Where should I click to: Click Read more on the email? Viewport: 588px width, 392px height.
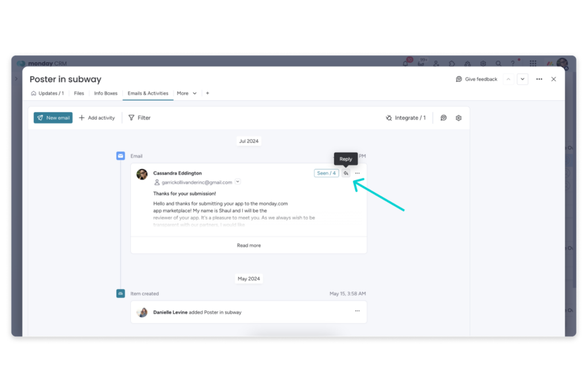click(249, 246)
